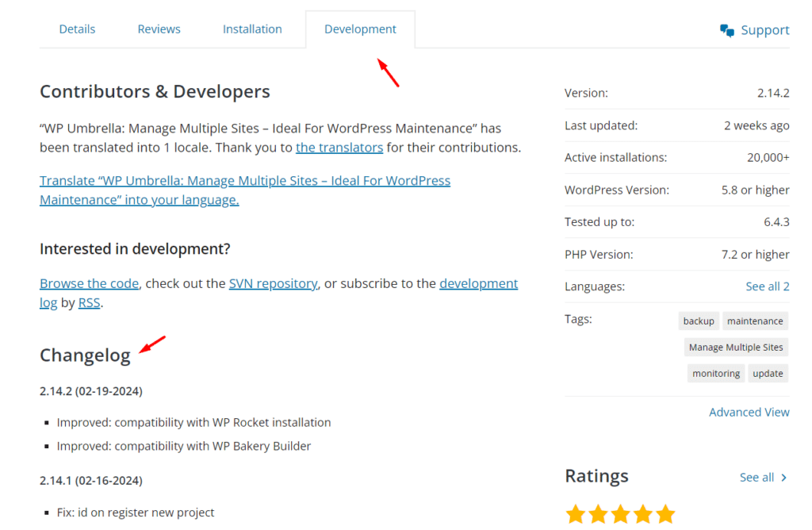Open Translate WP Umbrella into your language link
The width and height of the screenshot is (812, 530).
point(245,190)
